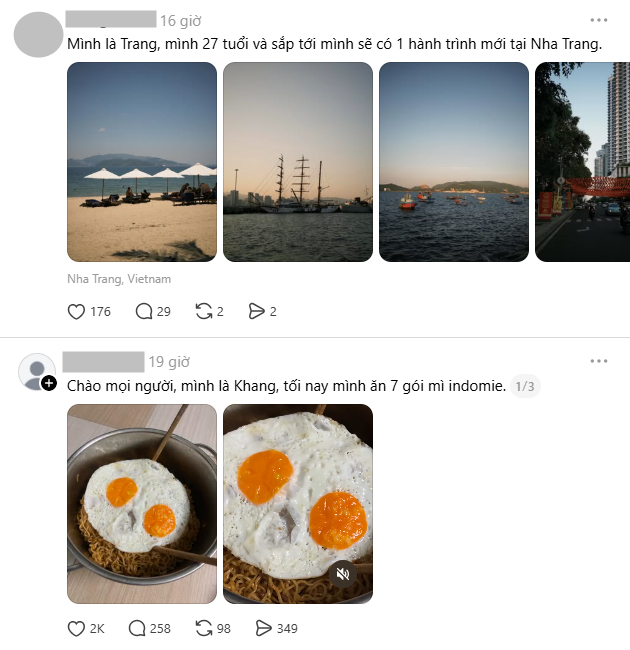Repost Khang's indomie noodle post

tap(203, 629)
